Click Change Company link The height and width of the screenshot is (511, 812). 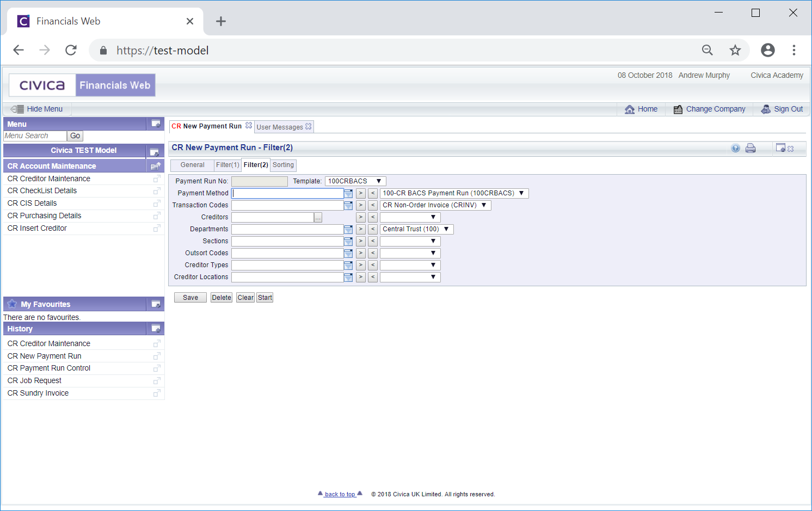[x=709, y=109]
